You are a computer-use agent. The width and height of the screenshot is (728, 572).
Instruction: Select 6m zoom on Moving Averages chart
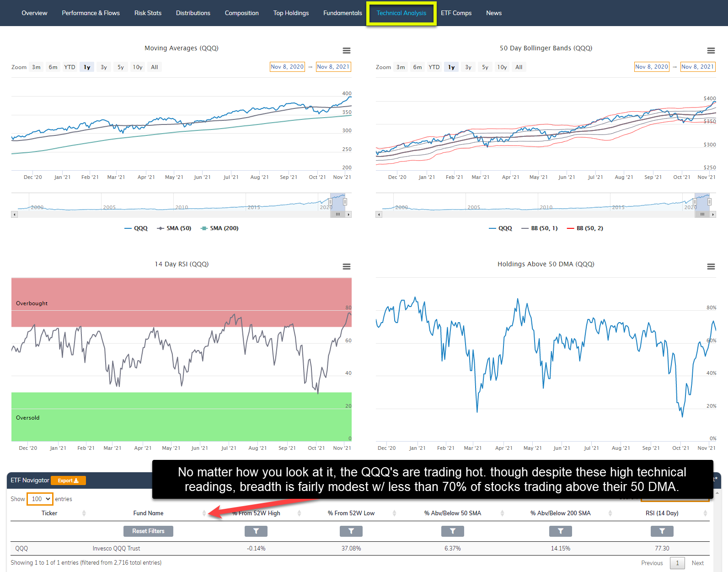tap(53, 67)
